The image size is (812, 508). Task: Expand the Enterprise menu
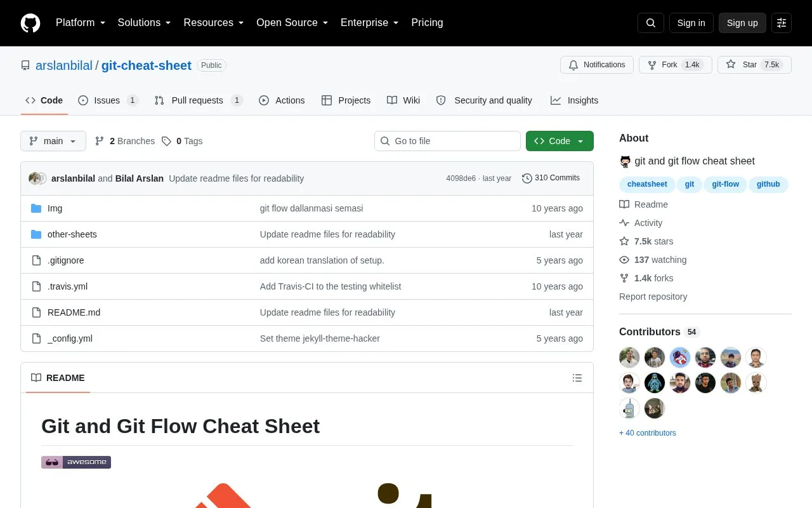point(370,23)
